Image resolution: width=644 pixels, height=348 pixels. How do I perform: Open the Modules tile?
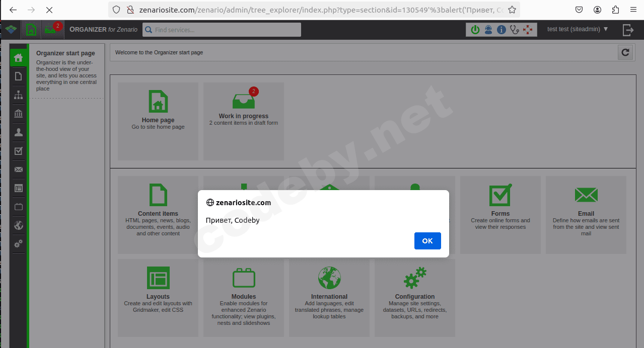tap(244, 298)
